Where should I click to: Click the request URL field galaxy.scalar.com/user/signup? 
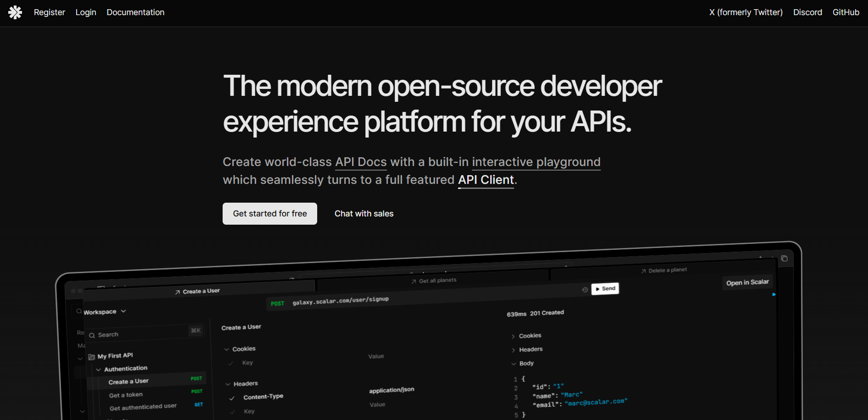pyautogui.click(x=340, y=300)
